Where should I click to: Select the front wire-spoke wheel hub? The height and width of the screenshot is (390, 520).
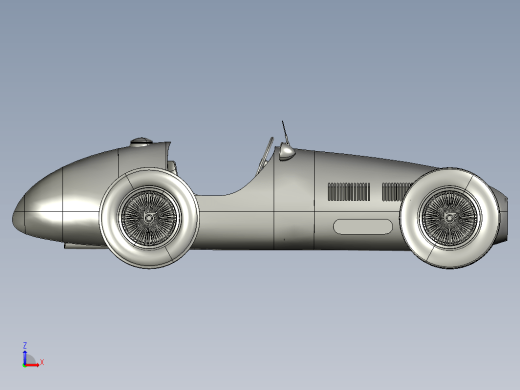(x=449, y=218)
